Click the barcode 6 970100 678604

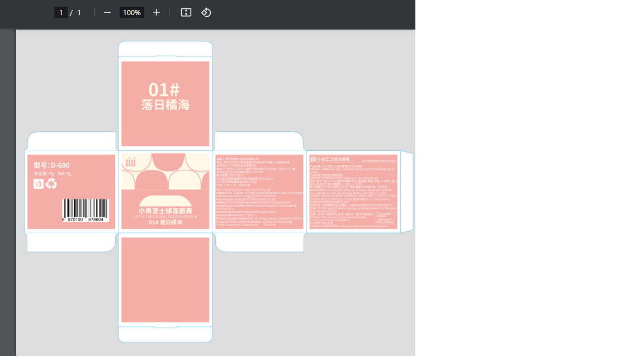tap(85, 210)
